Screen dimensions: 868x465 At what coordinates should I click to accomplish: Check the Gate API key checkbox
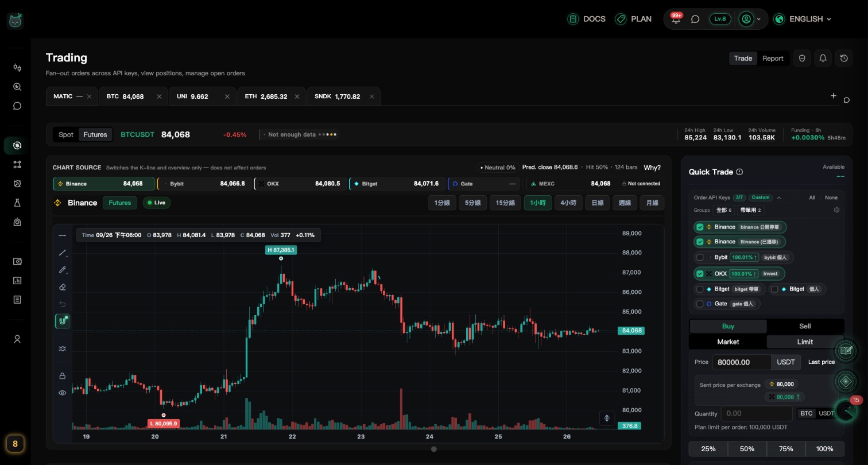coord(700,304)
